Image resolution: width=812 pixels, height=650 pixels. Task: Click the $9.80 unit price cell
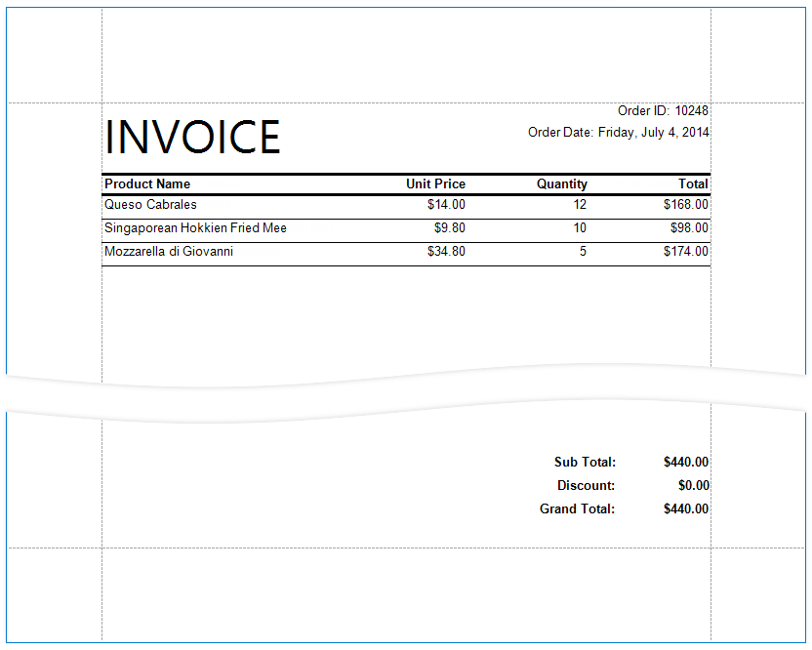(x=449, y=228)
